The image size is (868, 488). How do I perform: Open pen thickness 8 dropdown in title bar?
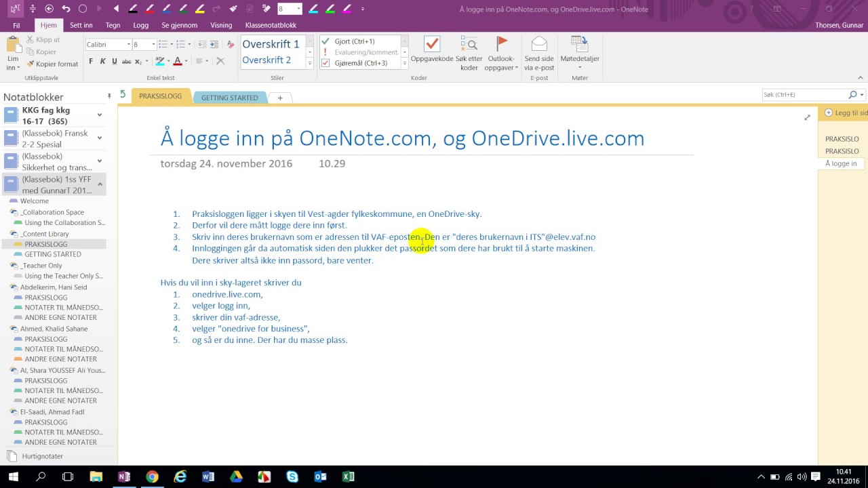point(299,9)
